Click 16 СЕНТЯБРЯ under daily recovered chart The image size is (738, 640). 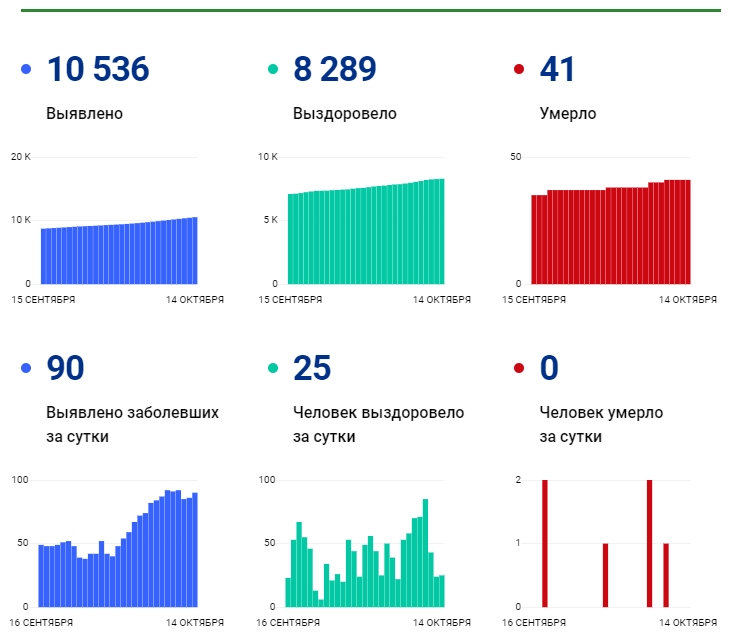288,623
